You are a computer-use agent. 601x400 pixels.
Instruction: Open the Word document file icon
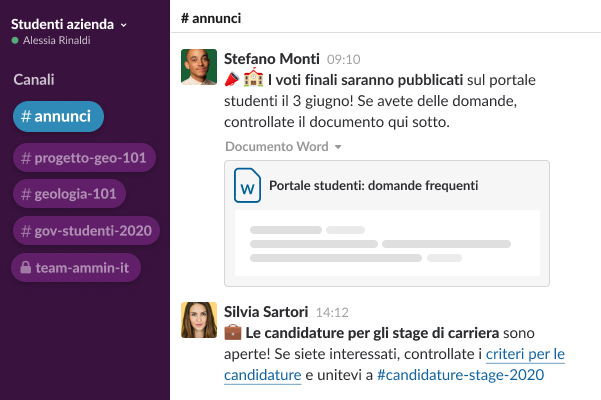(x=247, y=186)
